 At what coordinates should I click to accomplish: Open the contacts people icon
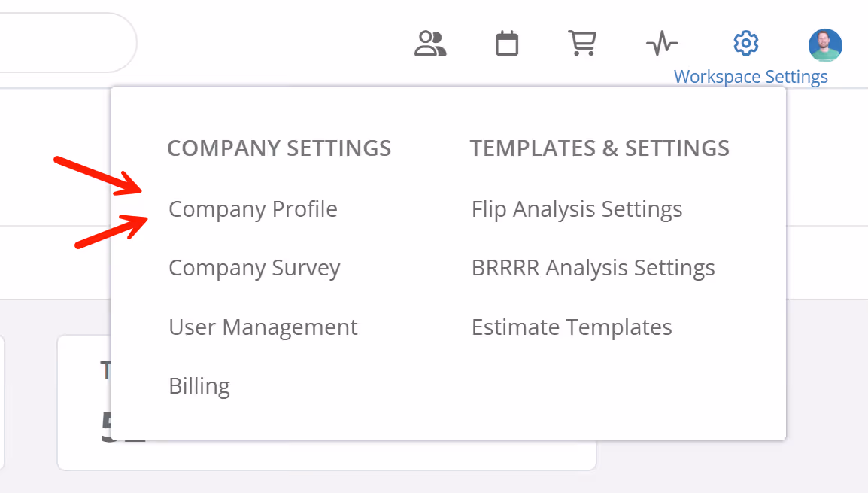430,43
